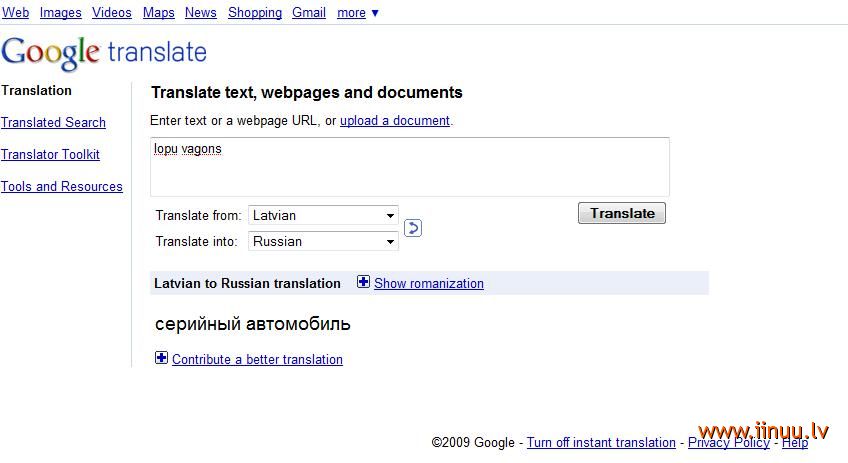848x463 pixels.
Task: Open the Translate into Russian dropdown
Action: (323, 241)
